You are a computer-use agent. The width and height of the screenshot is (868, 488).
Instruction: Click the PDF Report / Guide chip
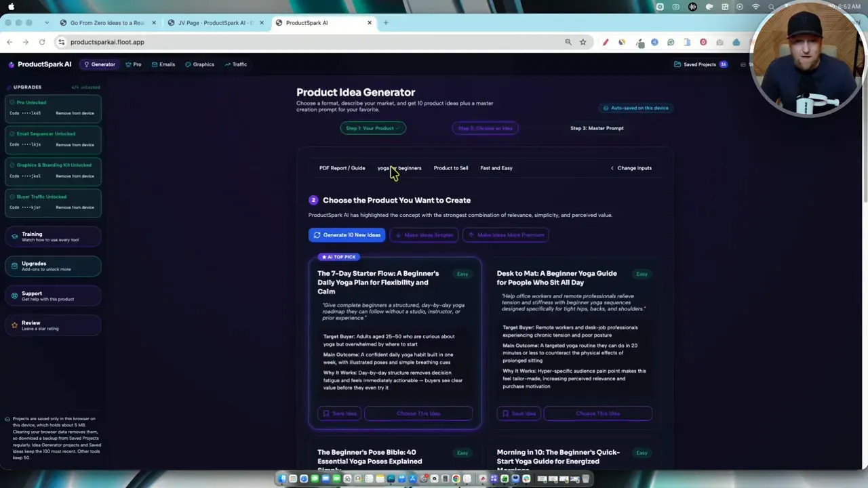[342, 168]
